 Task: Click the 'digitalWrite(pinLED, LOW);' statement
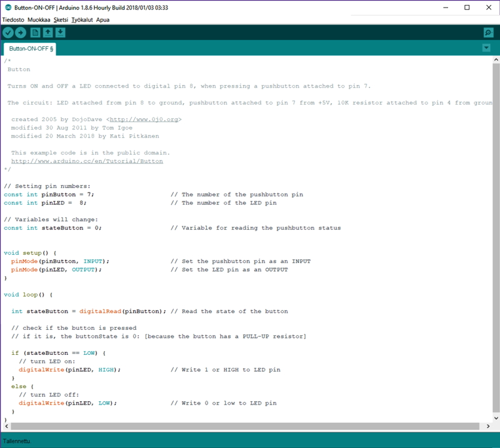67,403
